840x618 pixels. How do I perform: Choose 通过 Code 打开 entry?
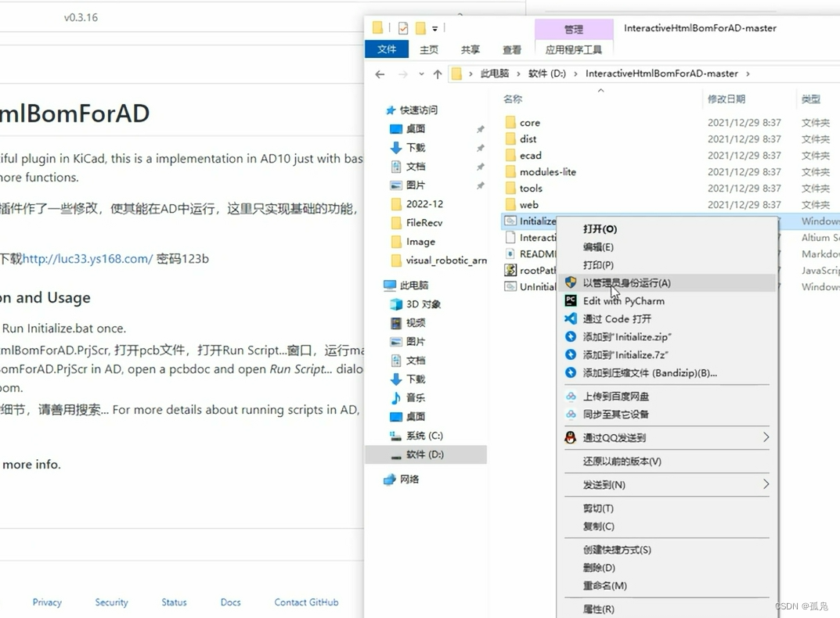667,318
